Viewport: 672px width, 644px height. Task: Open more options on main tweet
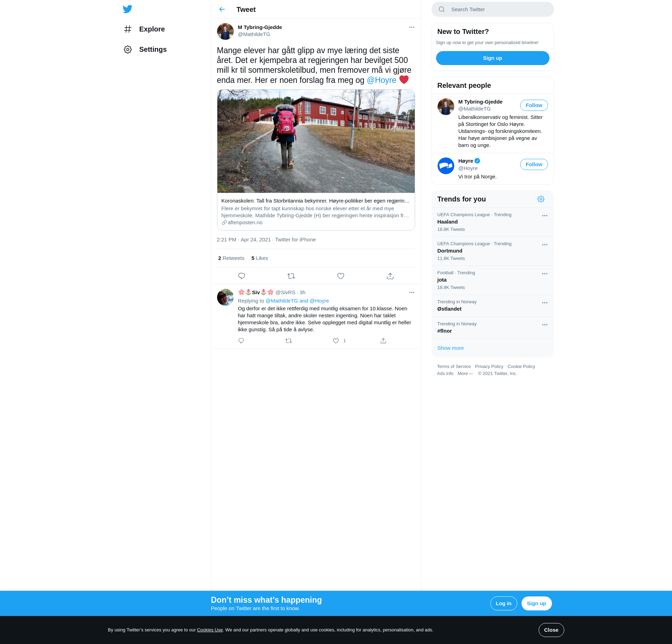[412, 27]
